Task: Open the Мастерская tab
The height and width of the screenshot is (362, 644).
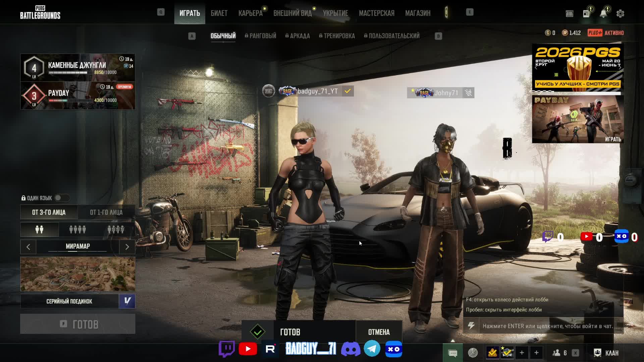Action: (377, 13)
